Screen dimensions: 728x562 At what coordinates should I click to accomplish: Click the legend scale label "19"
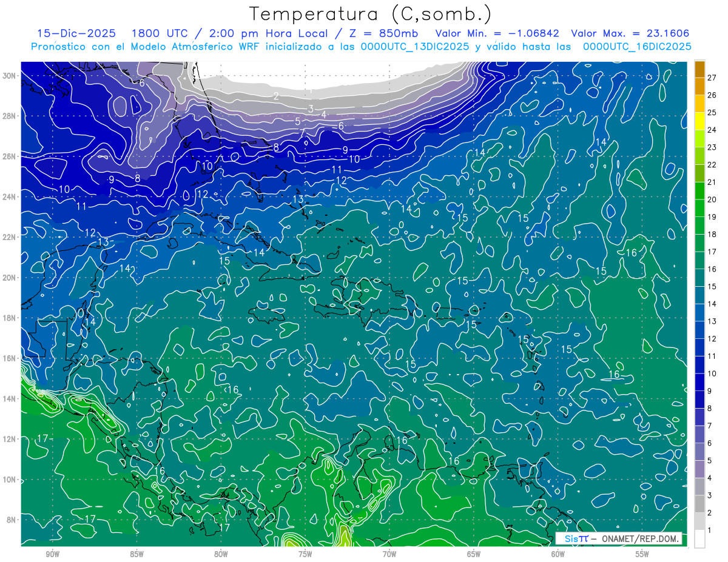[x=712, y=217]
